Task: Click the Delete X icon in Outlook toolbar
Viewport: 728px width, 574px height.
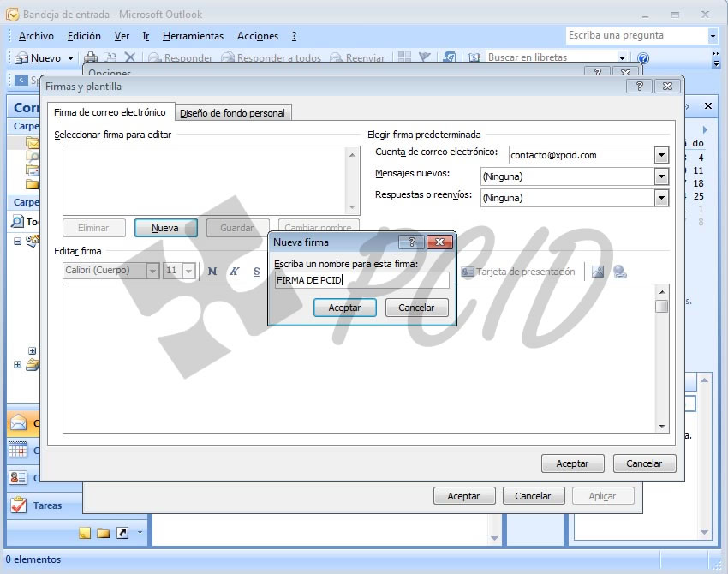Action: [x=130, y=57]
